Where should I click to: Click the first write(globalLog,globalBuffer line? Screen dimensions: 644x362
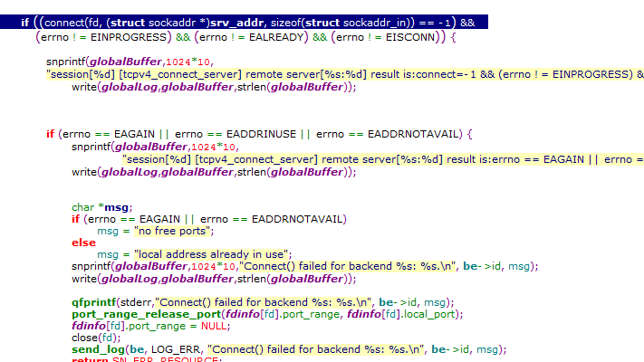[214, 87]
